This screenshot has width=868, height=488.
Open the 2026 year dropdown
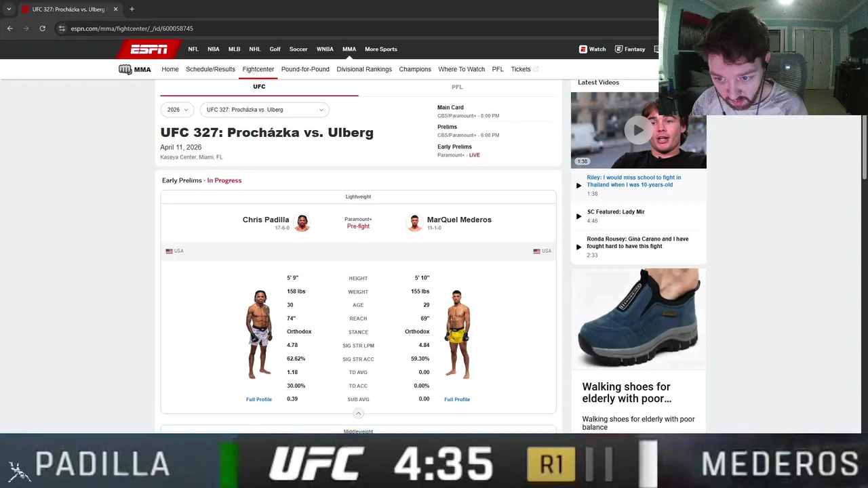(178, 110)
